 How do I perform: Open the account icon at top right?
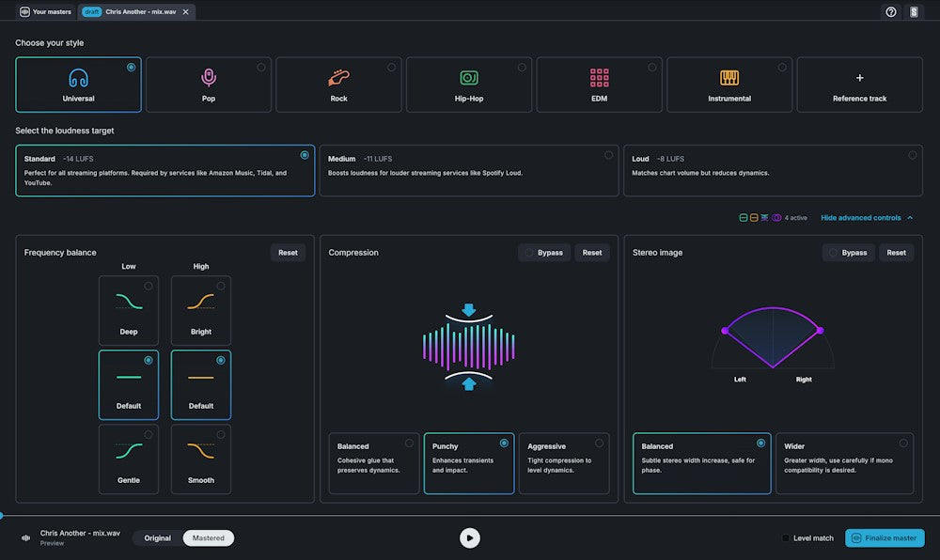[x=914, y=12]
